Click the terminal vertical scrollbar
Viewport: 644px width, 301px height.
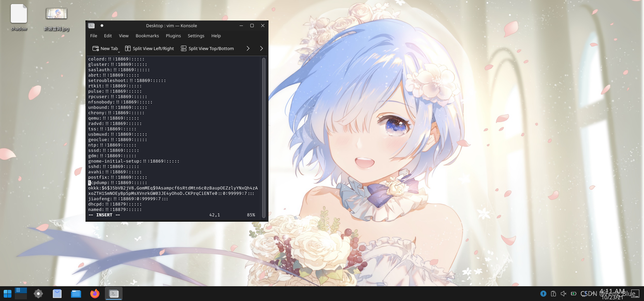(x=264, y=138)
